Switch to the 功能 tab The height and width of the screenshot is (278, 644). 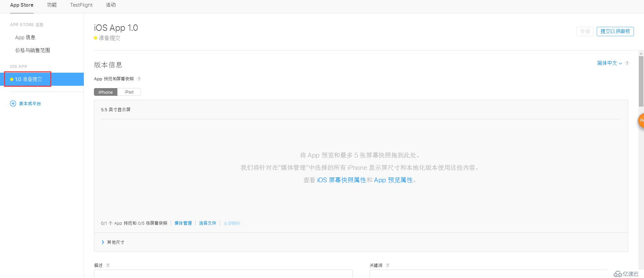(52, 5)
